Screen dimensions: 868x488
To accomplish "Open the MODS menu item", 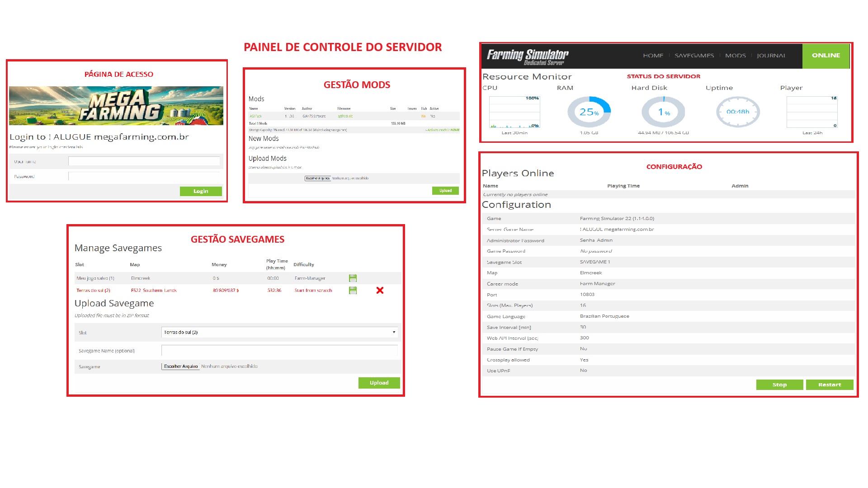I will tap(736, 56).
